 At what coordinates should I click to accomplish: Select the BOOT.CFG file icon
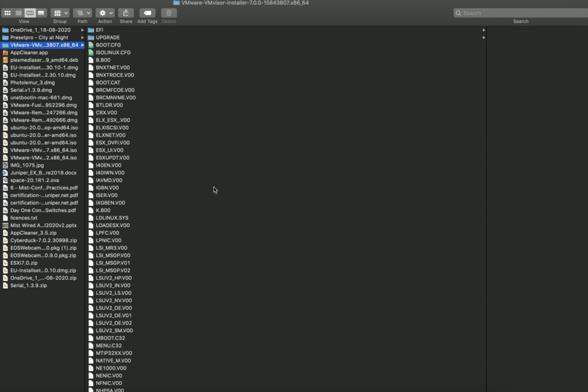coord(91,45)
